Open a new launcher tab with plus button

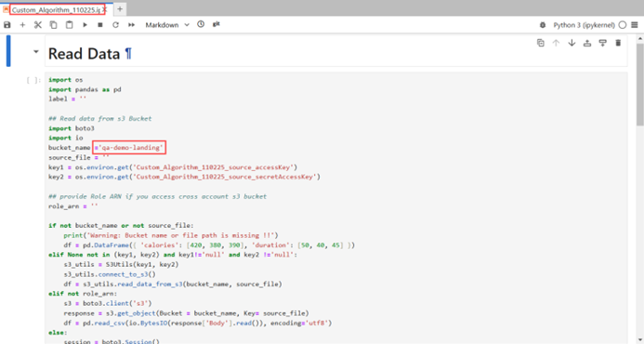click(x=120, y=9)
